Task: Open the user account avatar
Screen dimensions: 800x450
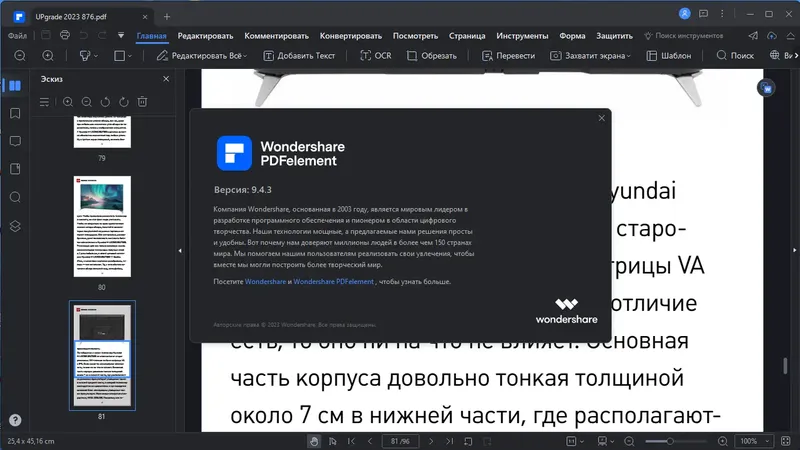Action: 685,14
